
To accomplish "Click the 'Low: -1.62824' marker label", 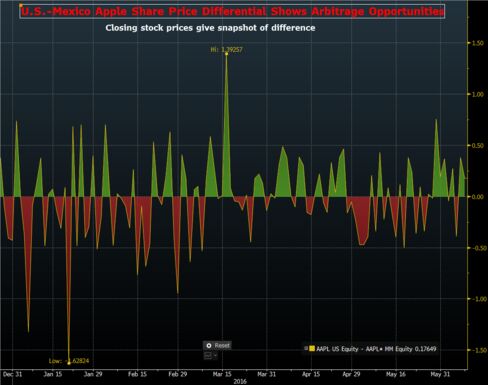I will [x=69, y=361].
